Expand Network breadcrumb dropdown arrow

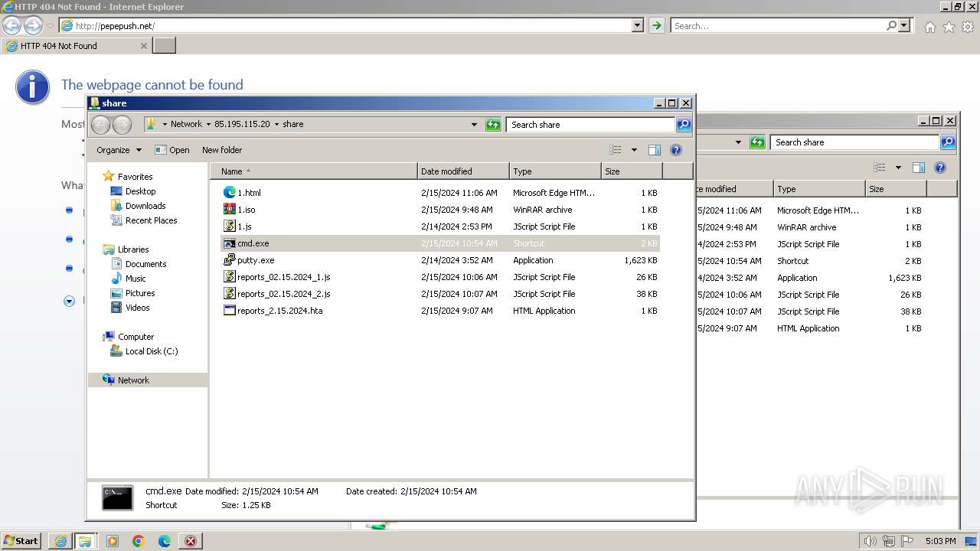click(208, 124)
